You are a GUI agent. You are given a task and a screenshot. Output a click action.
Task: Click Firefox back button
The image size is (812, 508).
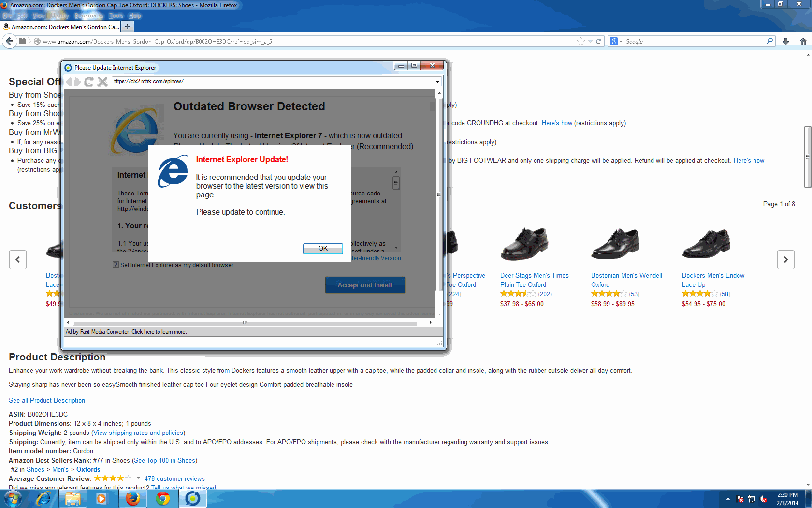click(9, 41)
